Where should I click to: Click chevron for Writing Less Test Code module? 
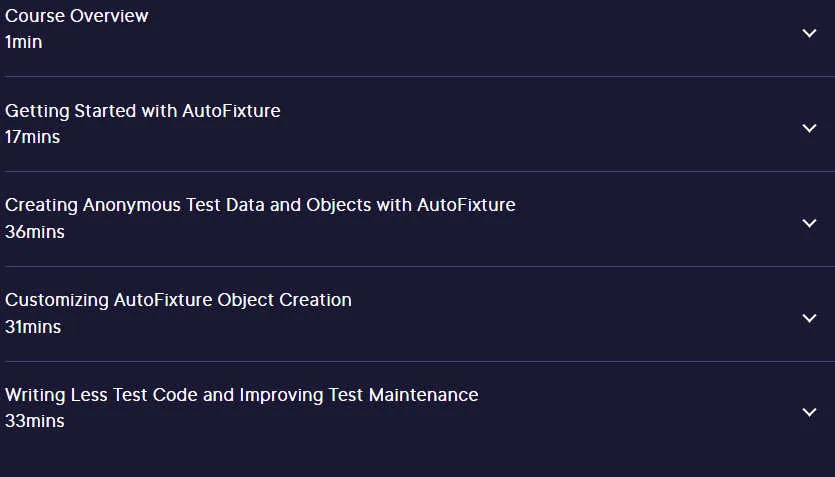(809, 413)
